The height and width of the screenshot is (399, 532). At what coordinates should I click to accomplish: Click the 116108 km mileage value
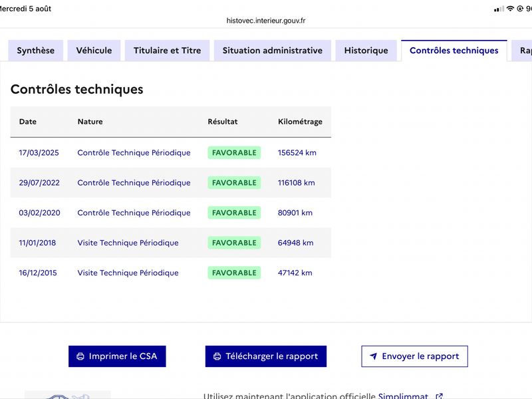click(297, 182)
